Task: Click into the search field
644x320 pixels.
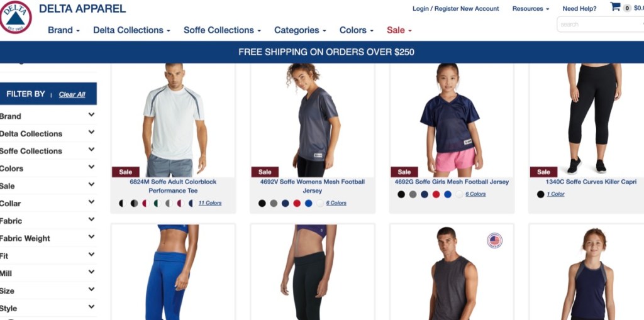Action: pos(601,25)
